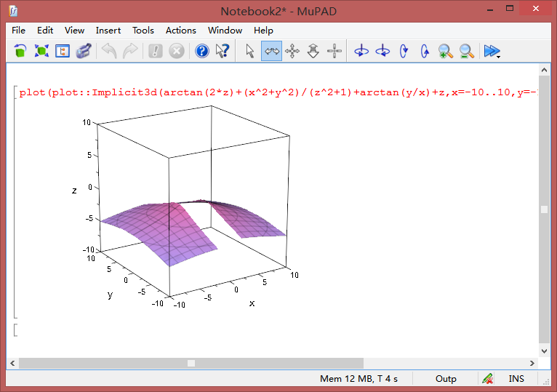Image resolution: width=557 pixels, height=392 pixels.
Task: Open the File menu
Action: point(18,31)
